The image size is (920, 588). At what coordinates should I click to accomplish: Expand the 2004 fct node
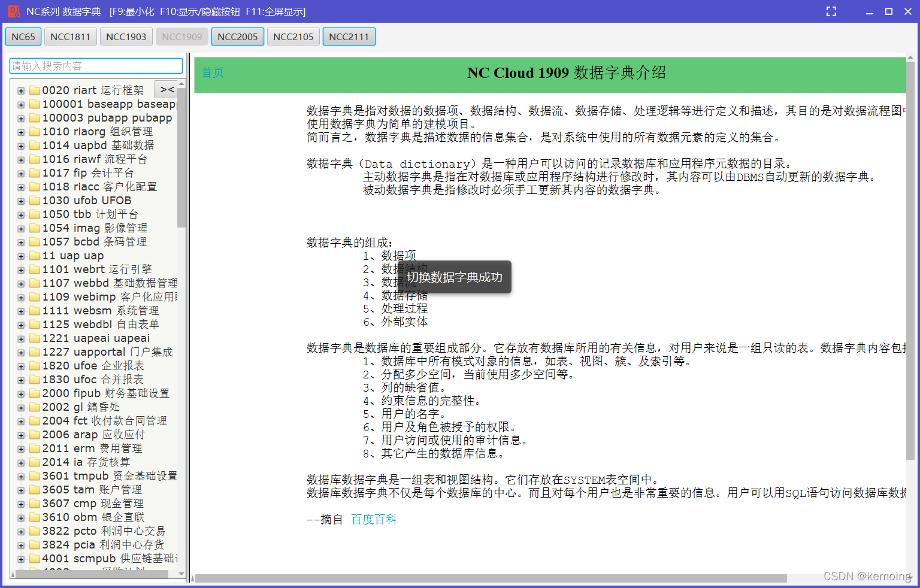click(21, 422)
